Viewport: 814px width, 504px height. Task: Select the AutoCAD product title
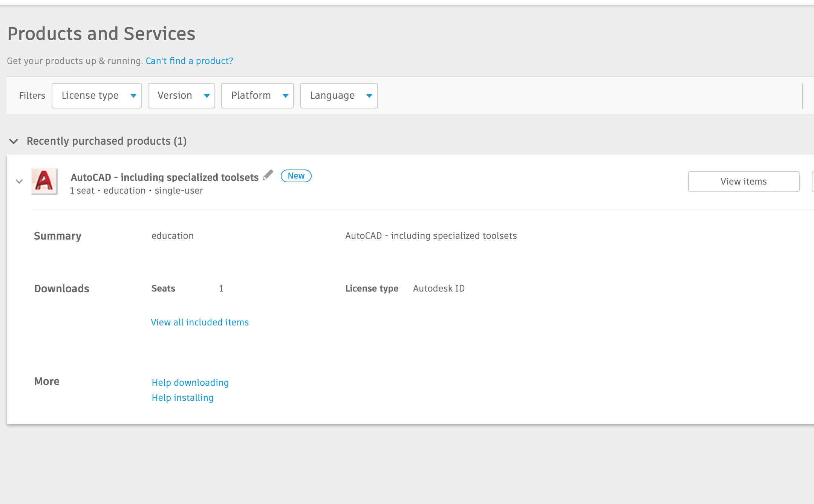point(164,177)
